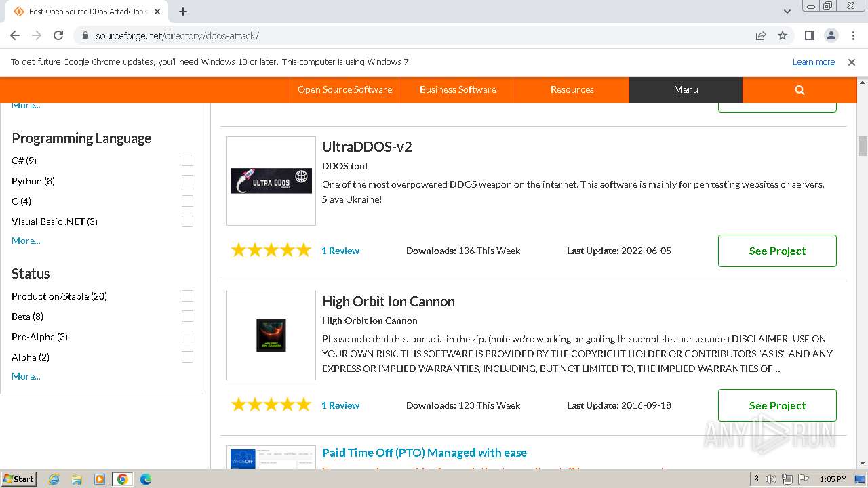
Task: Open the Resources menu
Action: coord(572,89)
